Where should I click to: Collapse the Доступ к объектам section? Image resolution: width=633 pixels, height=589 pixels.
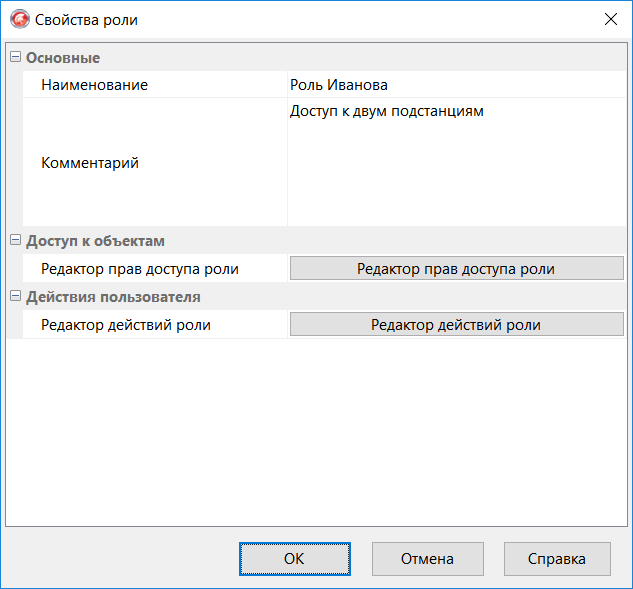pos(15,240)
